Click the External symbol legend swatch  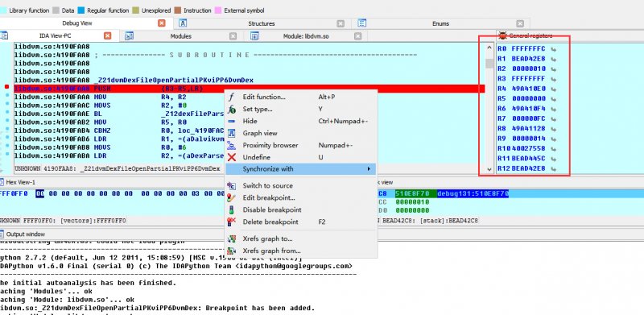pos(217,10)
